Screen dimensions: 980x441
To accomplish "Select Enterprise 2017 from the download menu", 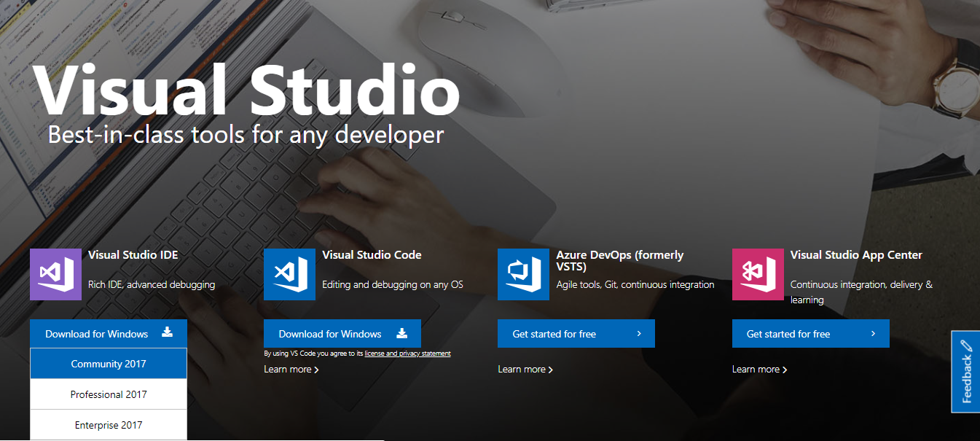I will point(109,425).
